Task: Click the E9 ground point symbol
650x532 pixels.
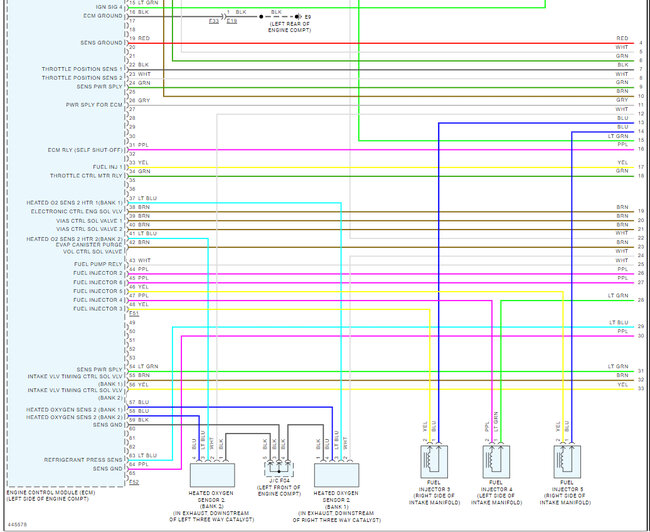Action: (298, 17)
